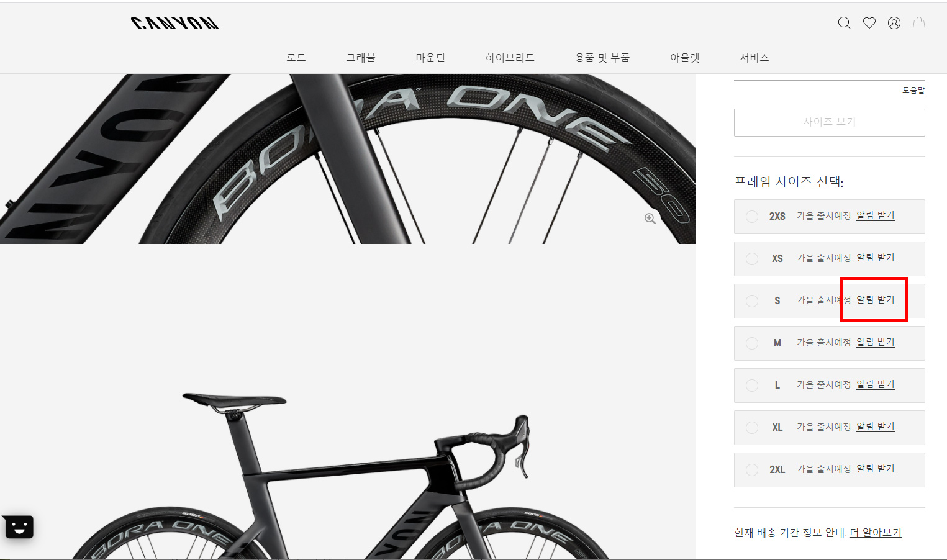Open the 마운틴 menu

[x=430, y=58]
